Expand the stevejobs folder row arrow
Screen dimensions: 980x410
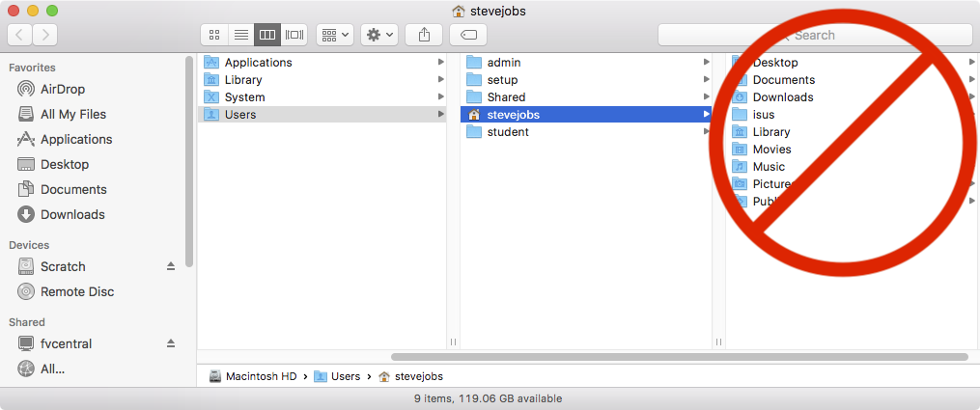click(x=706, y=114)
